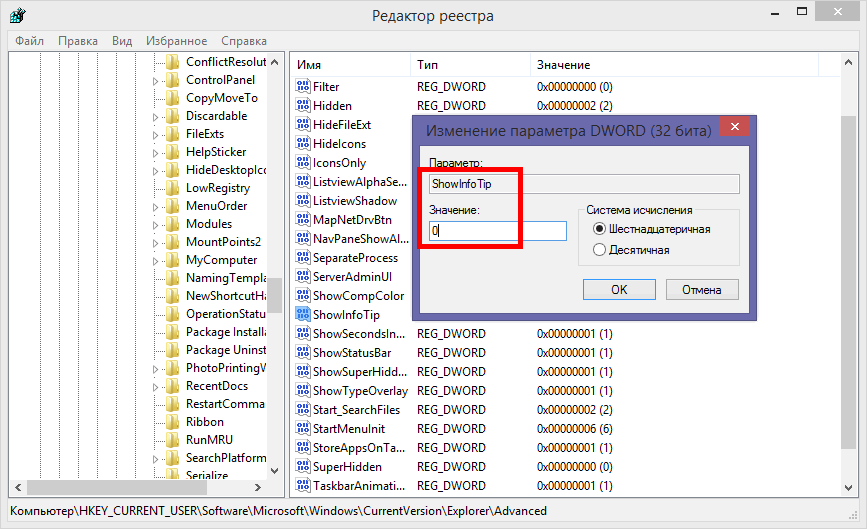The image size is (867, 529).
Task: Select the Шестнадцатеричная radio button
Action: (600, 229)
